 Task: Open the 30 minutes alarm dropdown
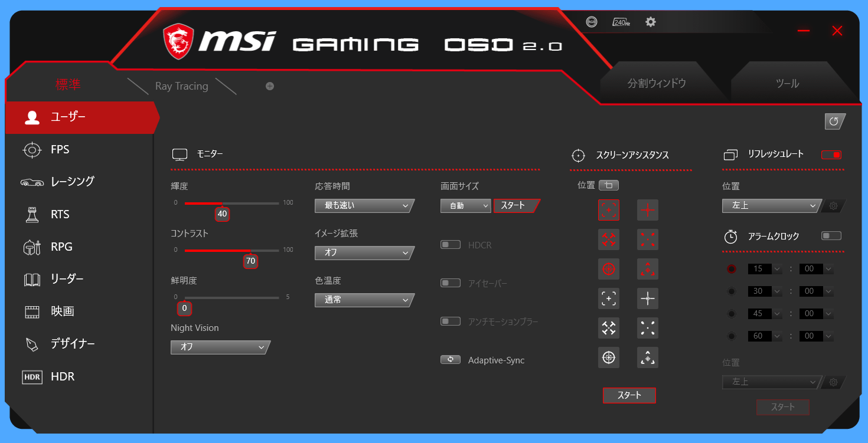(765, 291)
